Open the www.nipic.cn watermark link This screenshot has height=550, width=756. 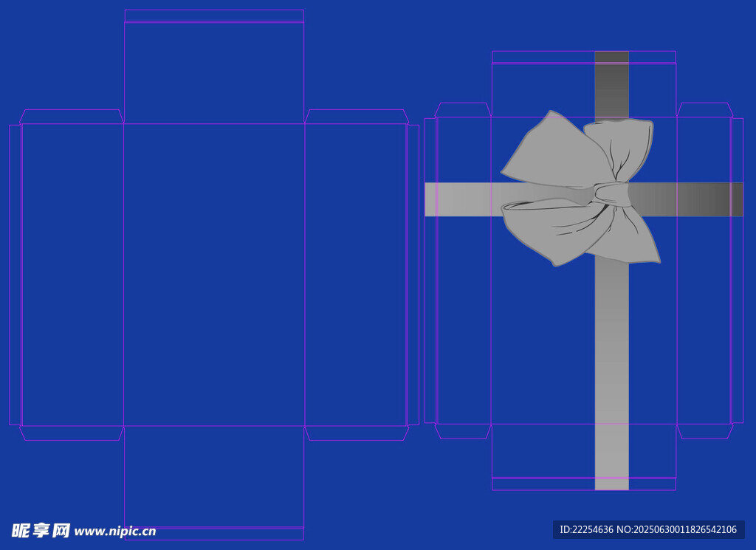click(115, 531)
